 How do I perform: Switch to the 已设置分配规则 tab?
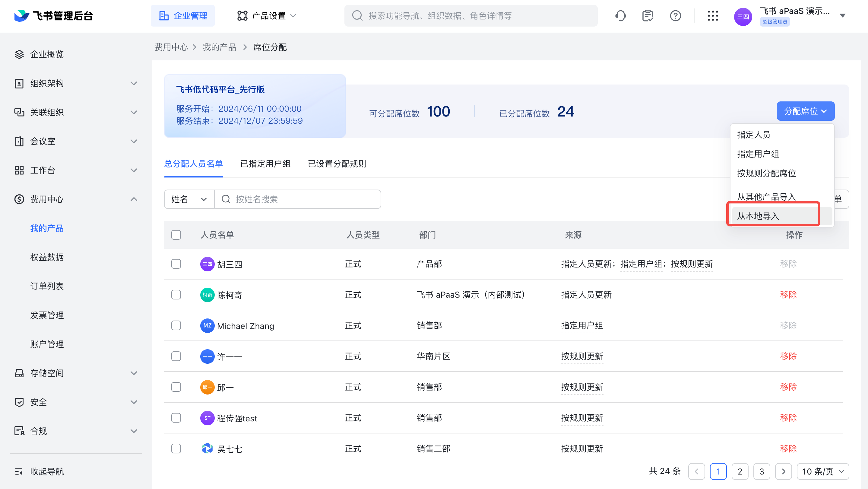click(x=337, y=164)
